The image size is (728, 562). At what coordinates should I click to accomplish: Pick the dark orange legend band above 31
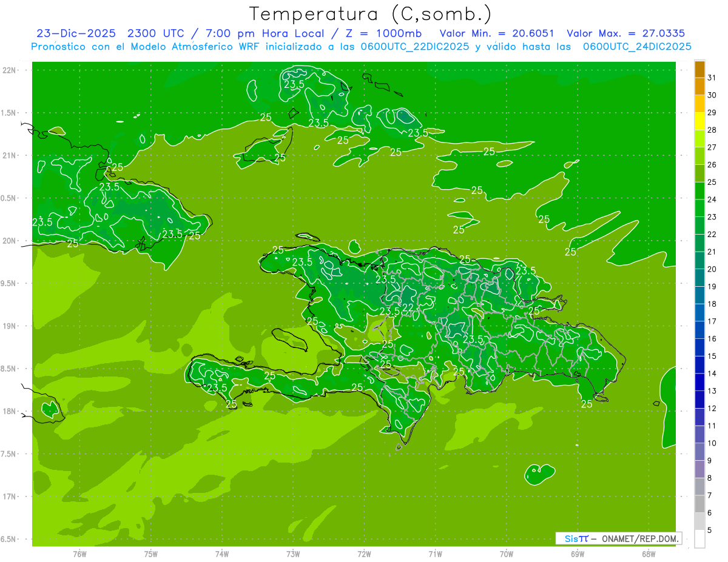click(699, 69)
